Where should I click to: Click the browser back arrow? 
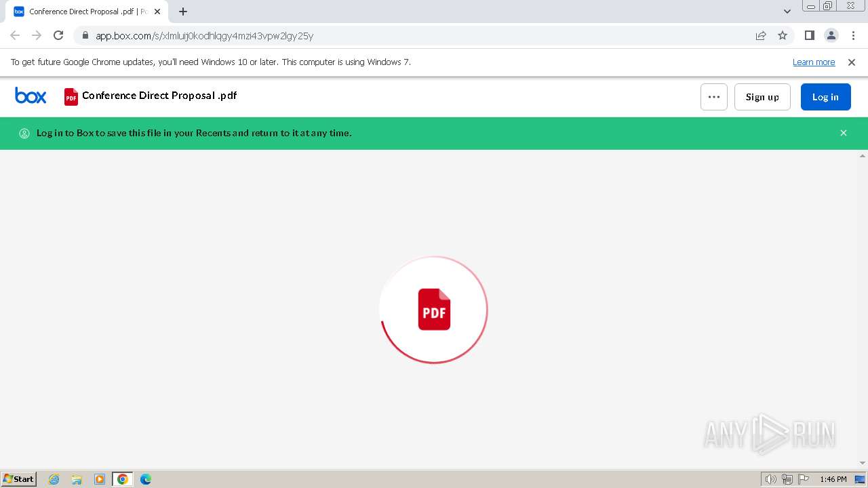[x=15, y=35]
